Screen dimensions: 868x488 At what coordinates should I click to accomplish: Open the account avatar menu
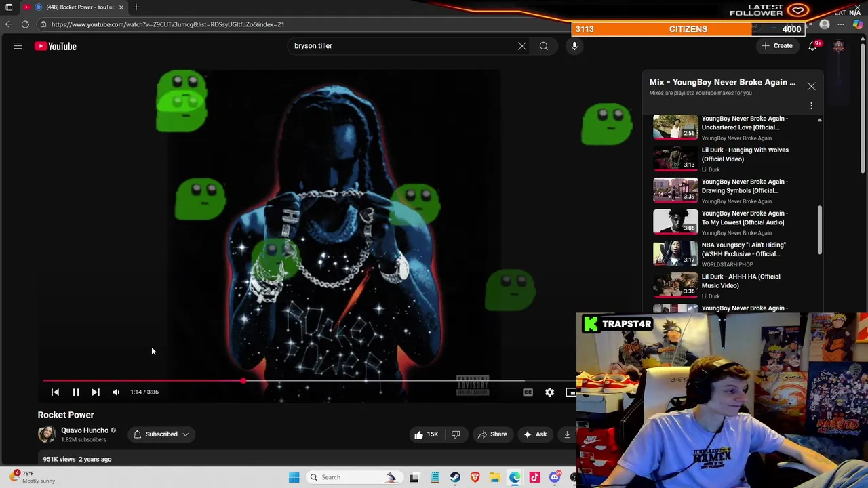coord(839,46)
